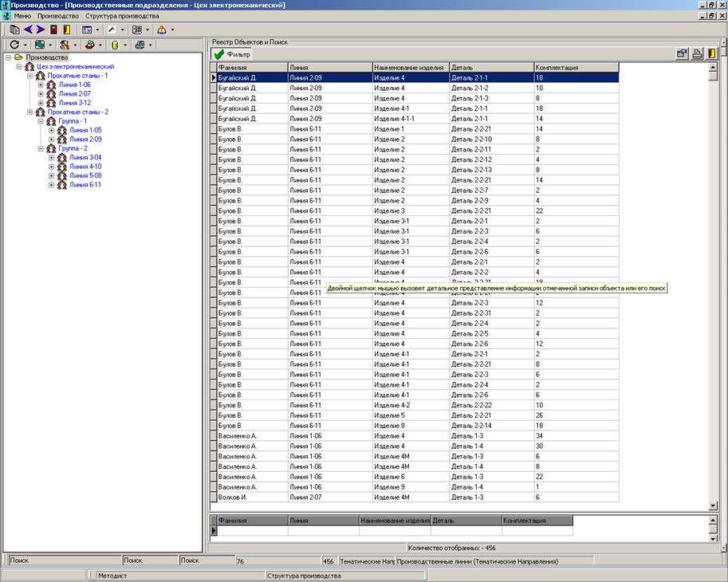Click the computer icon in the tree toolbar
The image size is (728, 582).
click(x=140, y=45)
